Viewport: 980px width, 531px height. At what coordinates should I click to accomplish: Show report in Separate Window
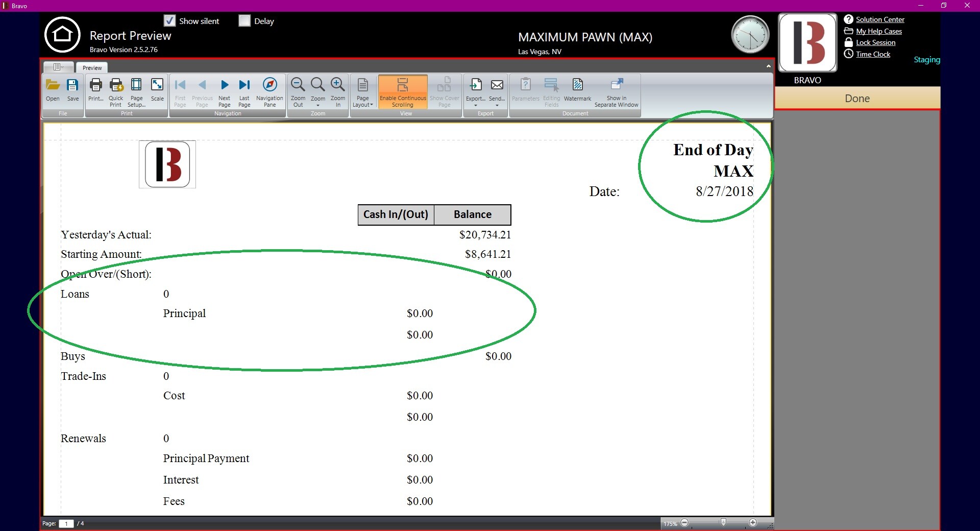point(617,92)
